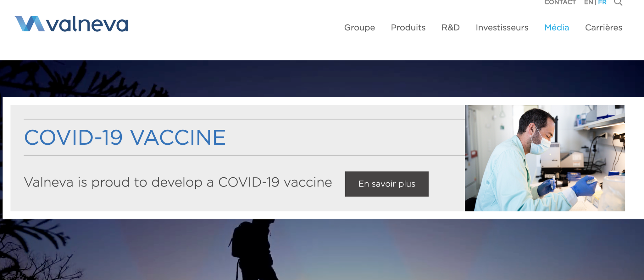Open the Produits menu
644x280 pixels.
[408, 28]
